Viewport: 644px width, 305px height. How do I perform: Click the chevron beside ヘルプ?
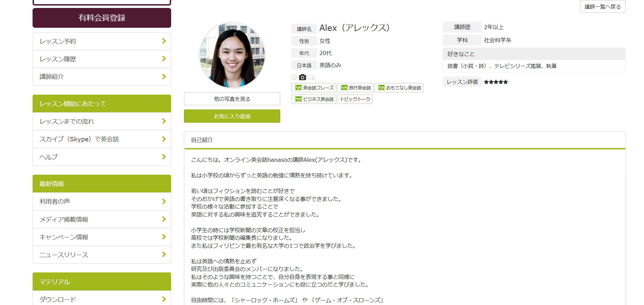tap(164, 157)
